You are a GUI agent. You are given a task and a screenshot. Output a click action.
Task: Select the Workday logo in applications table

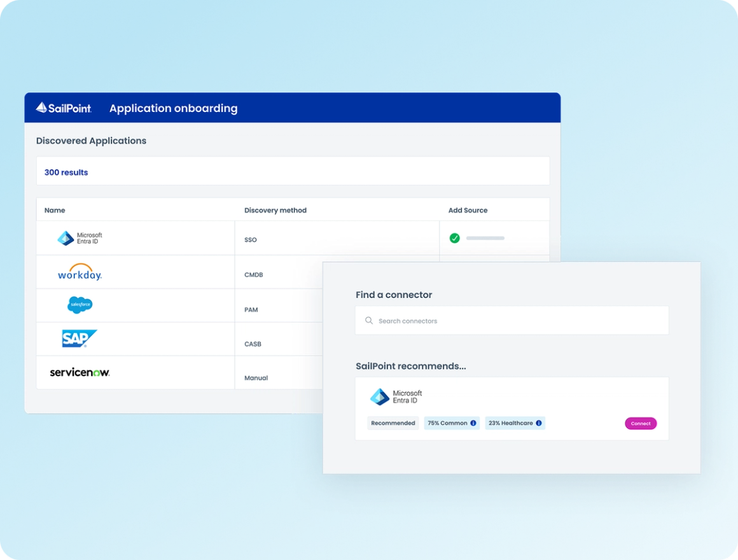pyautogui.click(x=80, y=272)
